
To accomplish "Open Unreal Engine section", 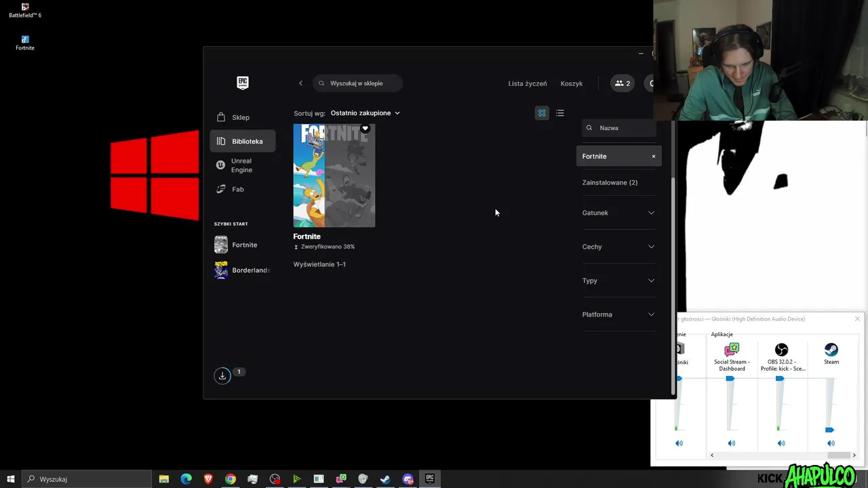I will [x=242, y=165].
